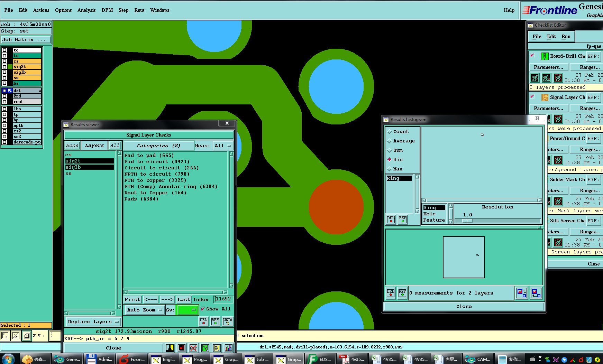Click Ranges button under Board-Drill Checks

[x=590, y=67]
